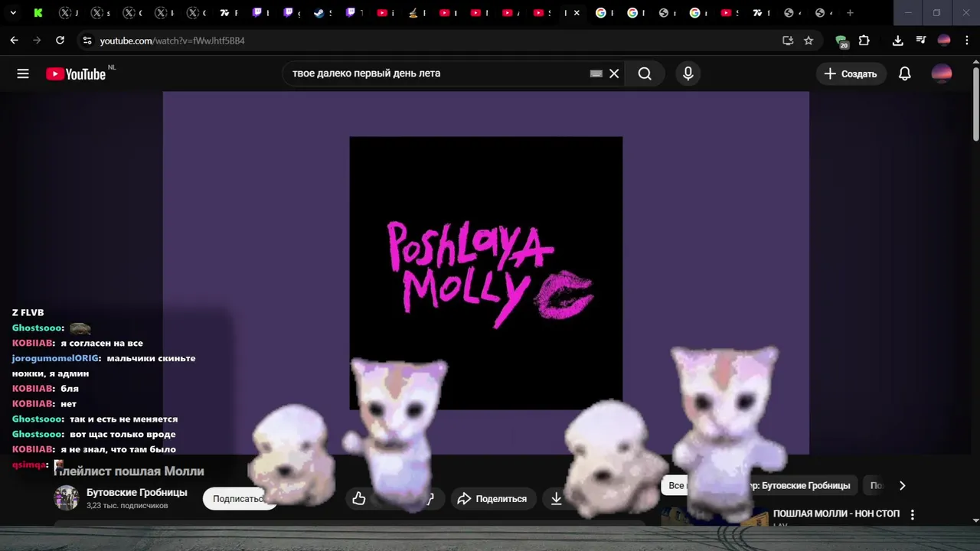Open the menu for ПОШЛАЯ МОЛЛИ - НОН СТОП
This screenshot has height=551, width=980.
[x=912, y=515]
